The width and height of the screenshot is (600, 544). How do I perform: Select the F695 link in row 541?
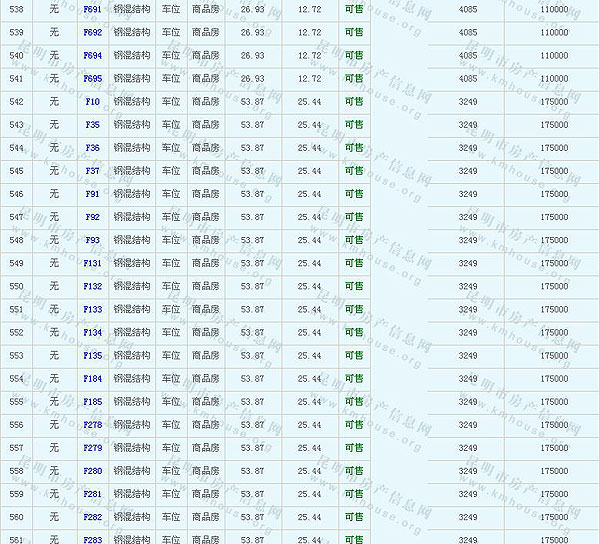(x=92, y=78)
